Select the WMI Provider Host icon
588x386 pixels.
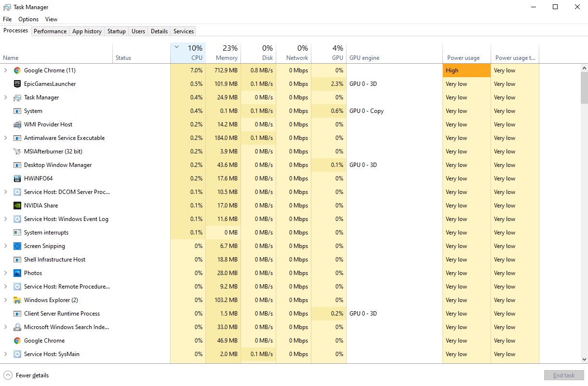click(x=17, y=124)
